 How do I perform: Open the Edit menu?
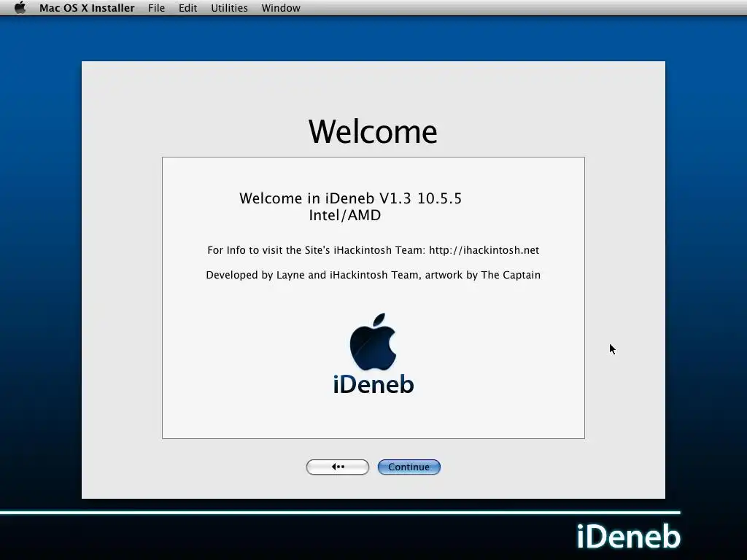point(187,8)
